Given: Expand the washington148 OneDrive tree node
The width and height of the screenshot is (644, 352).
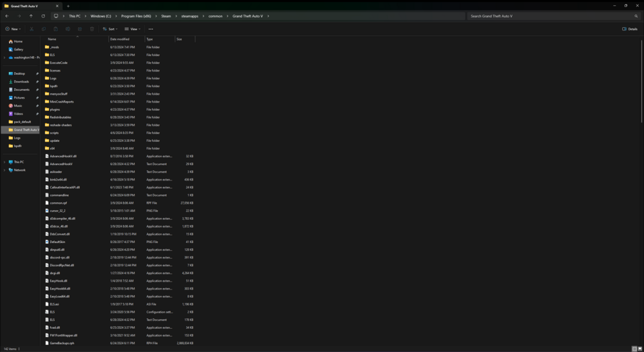Looking at the screenshot, I should tap(5, 57).
